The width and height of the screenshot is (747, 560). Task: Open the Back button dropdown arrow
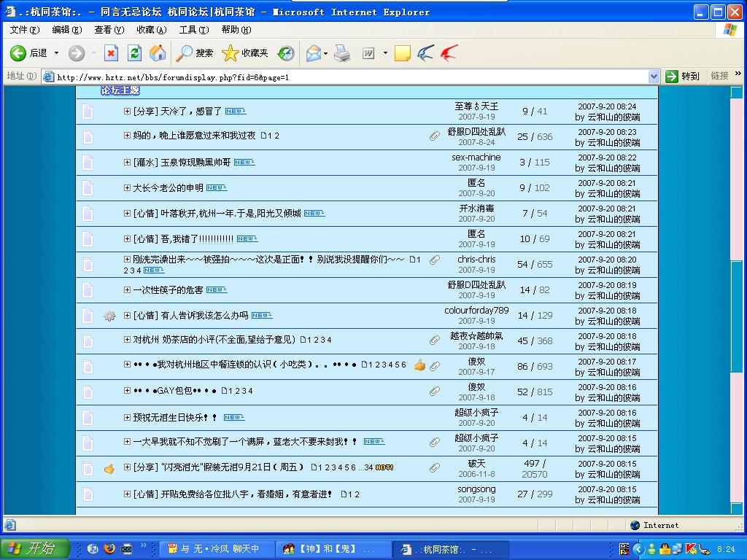56,53
